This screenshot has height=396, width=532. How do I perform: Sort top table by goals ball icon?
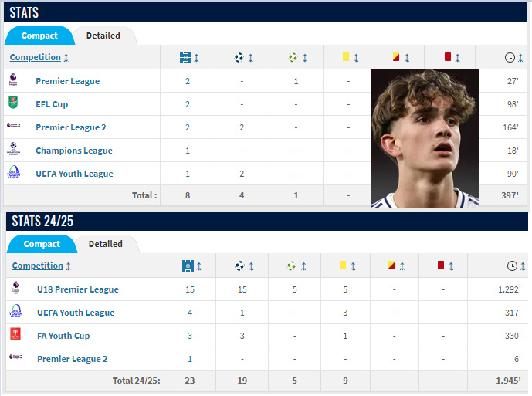(x=239, y=58)
